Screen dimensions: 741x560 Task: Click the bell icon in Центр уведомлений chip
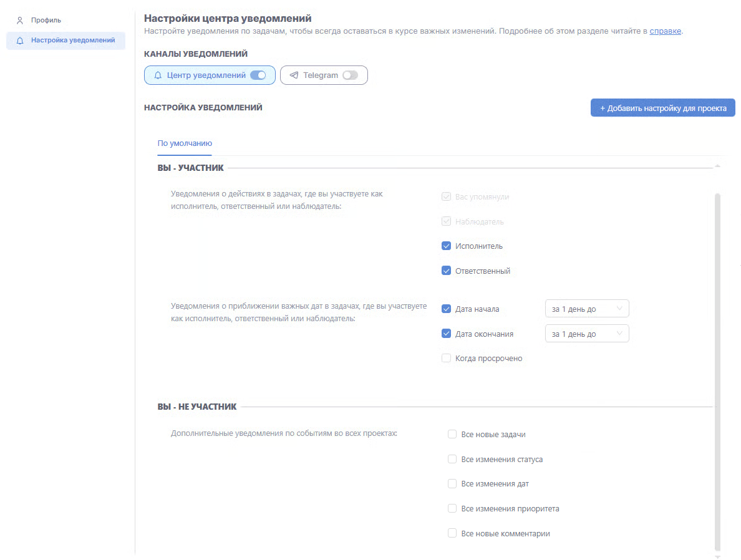click(158, 75)
